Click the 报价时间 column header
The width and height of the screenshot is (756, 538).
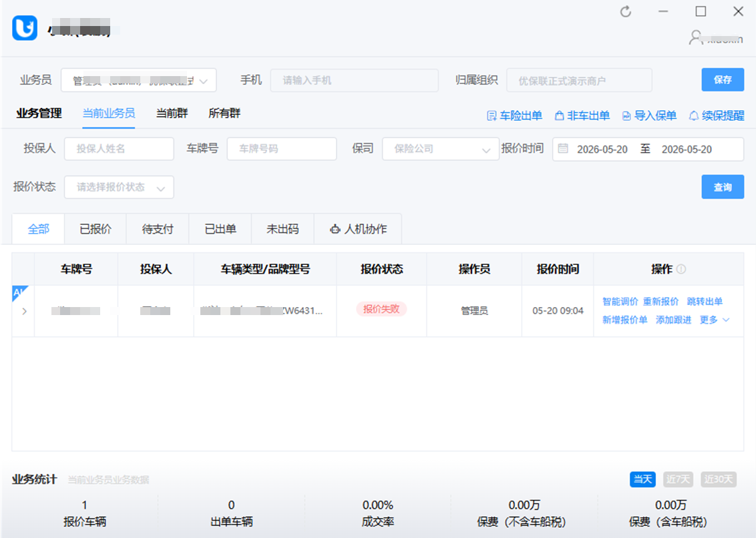pos(558,269)
